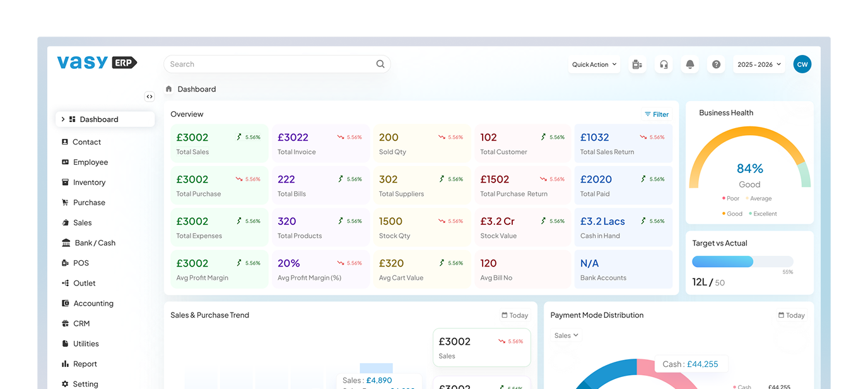868x389 pixels.
Task: Click the home icon in breadcrumb
Action: (169, 89)
